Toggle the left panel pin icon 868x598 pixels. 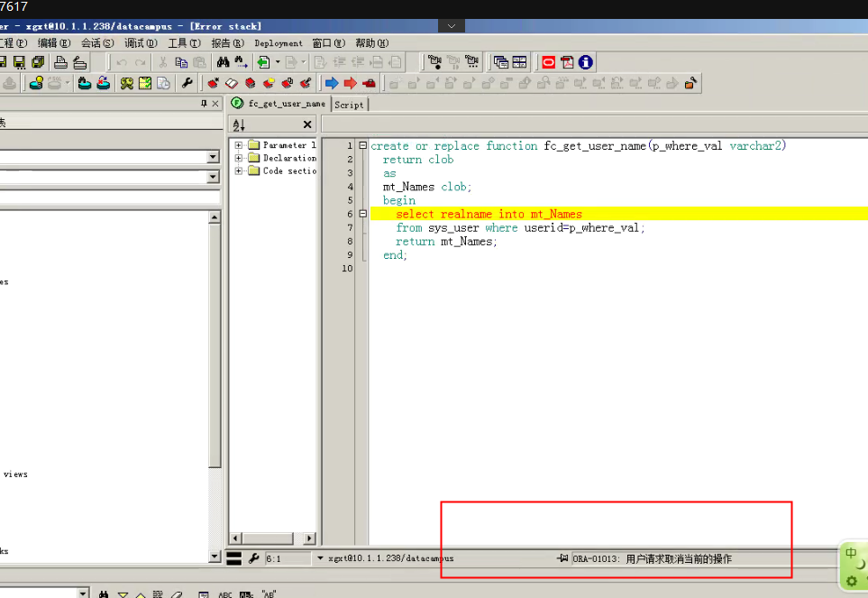(204, 104)
